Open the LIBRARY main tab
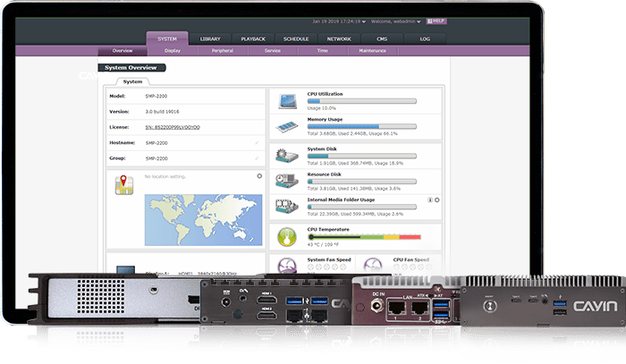Image resolution: width=626 pixels, height=364 pixels. (211, 39)
